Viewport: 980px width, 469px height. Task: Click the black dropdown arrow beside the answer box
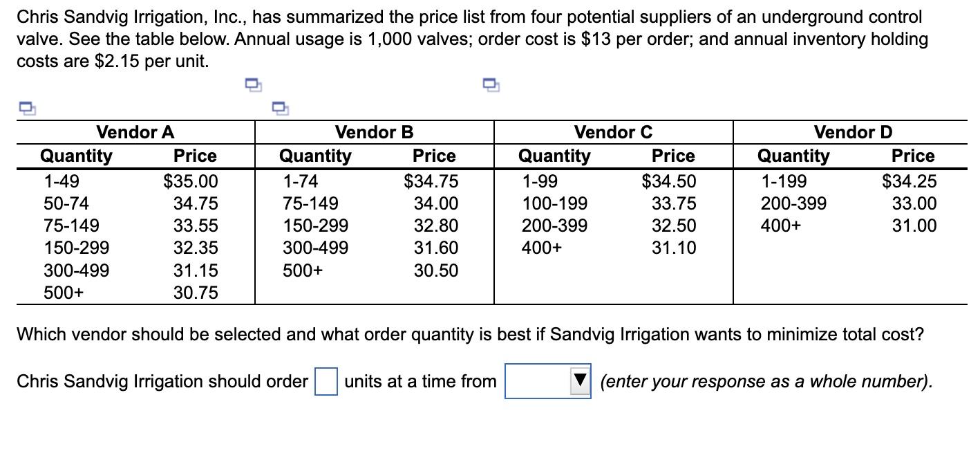(581, 381)
